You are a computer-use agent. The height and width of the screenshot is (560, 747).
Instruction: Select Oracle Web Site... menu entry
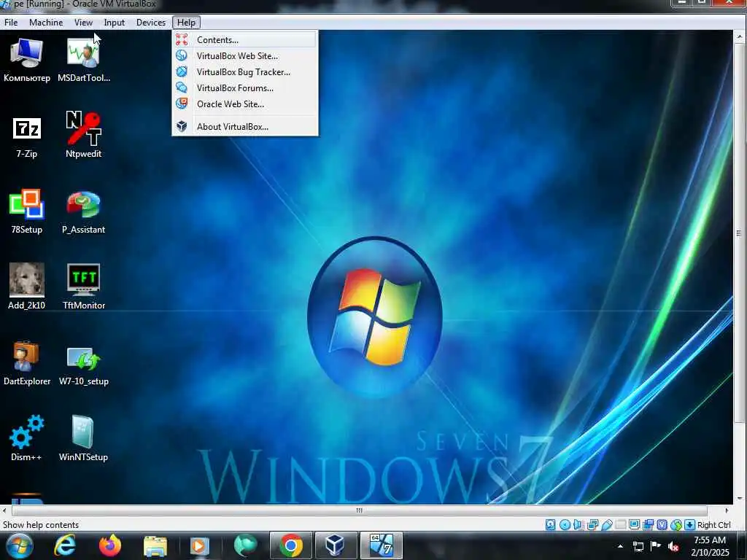(x=245, y=104)
